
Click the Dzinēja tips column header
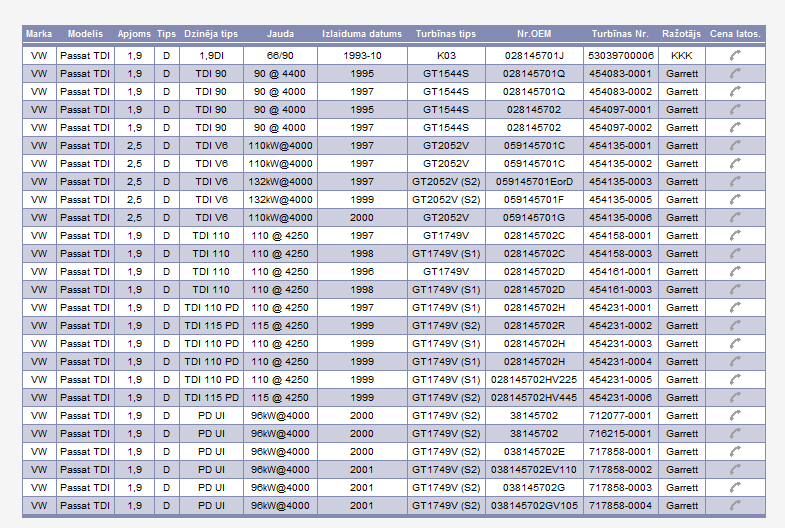[211, 34]
